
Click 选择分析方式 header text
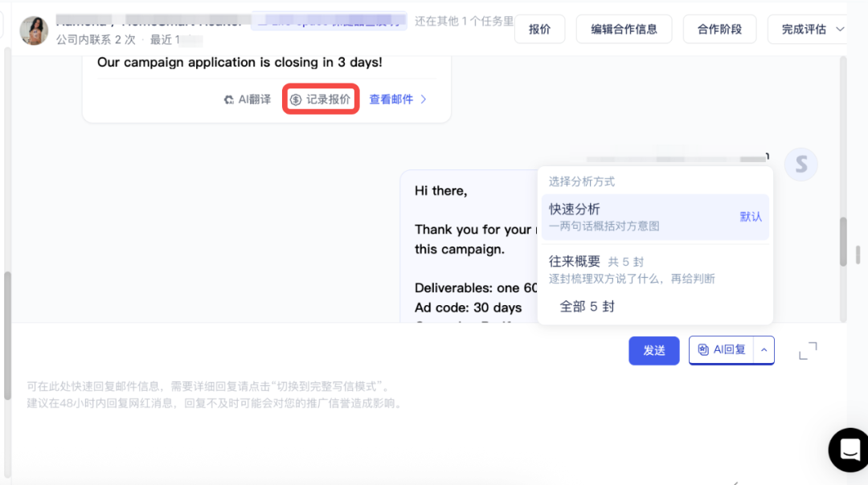pyautogui.click(x=582, y=181)
